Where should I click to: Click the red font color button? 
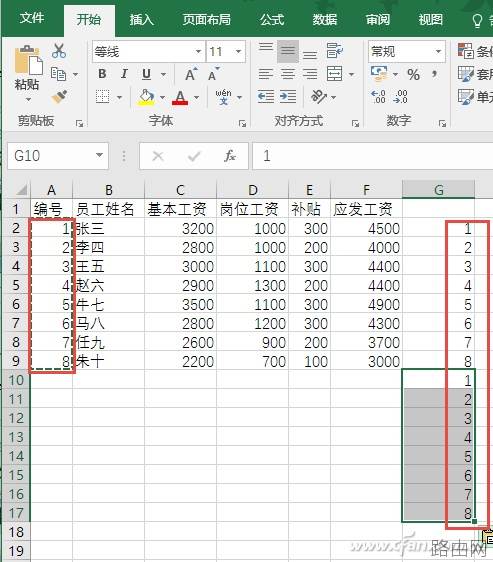click(x=180, y=97)
